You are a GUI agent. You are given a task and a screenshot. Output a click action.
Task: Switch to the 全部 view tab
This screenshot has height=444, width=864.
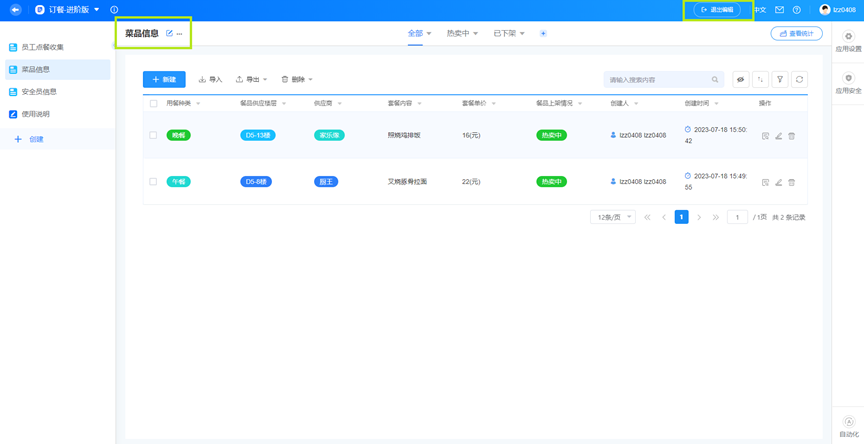coord(415,33)
